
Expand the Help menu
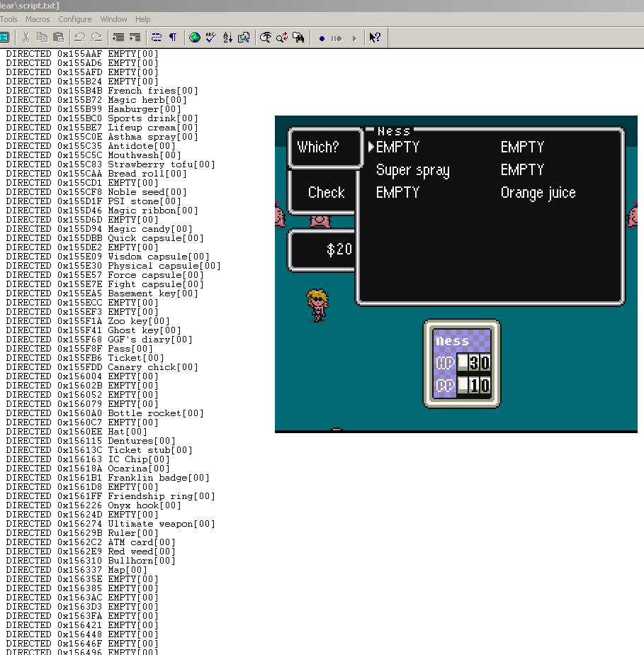[x=143, y=19]
